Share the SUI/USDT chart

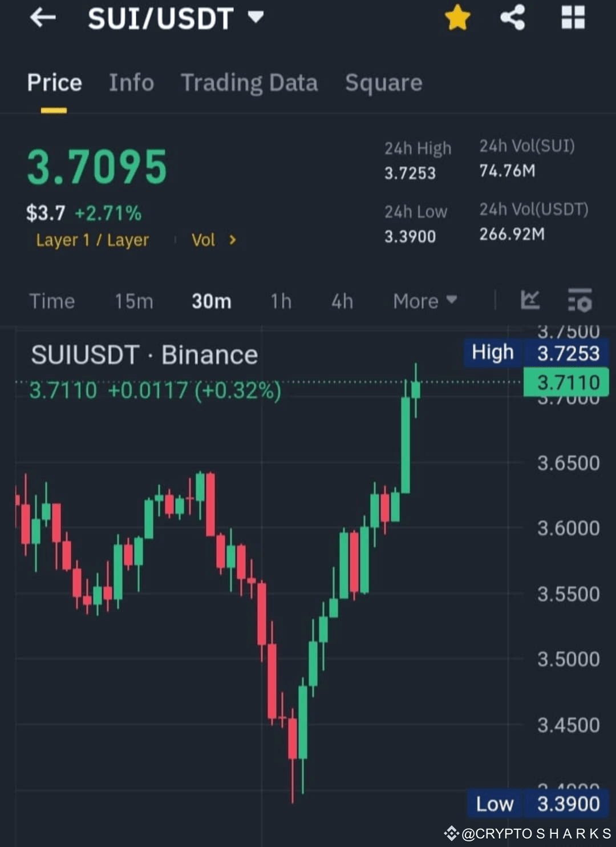(x=513, y=18)
